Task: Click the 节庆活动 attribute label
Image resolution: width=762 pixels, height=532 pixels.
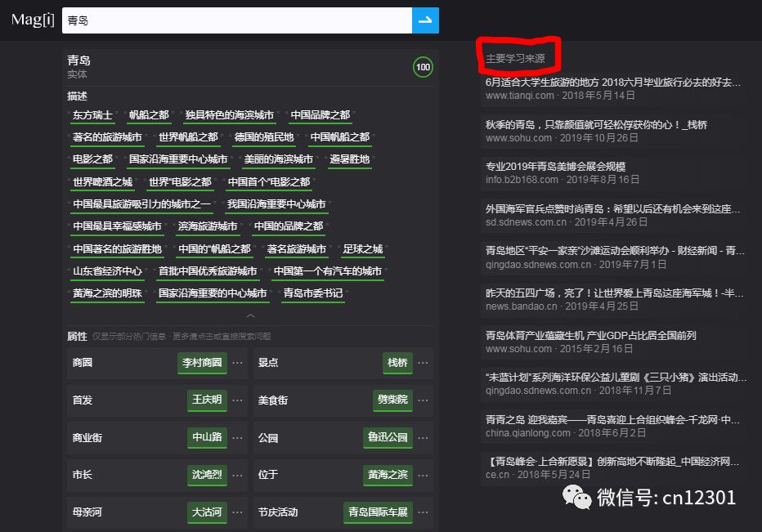Action: [x=278, y=512]
